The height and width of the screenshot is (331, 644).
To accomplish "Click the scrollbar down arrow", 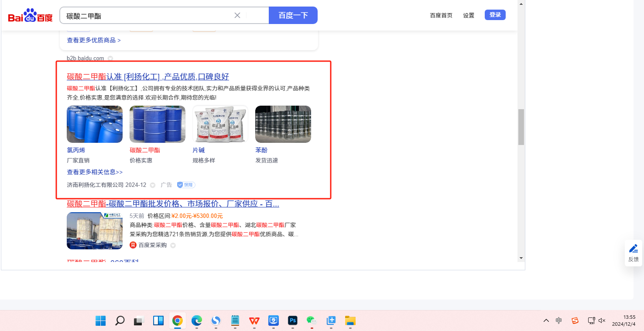I will pos(521,258).
